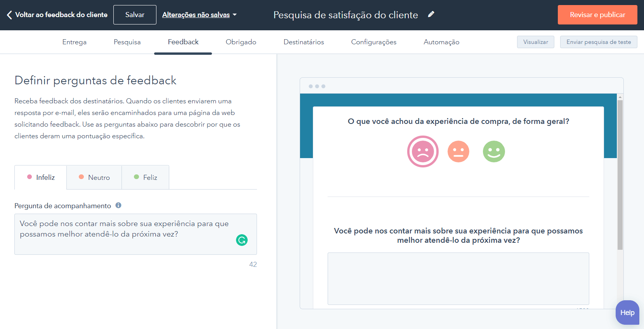Click the pencil icon to edit survey title
The height and width of the screenshot is (329, 644).
pos(431,14)
